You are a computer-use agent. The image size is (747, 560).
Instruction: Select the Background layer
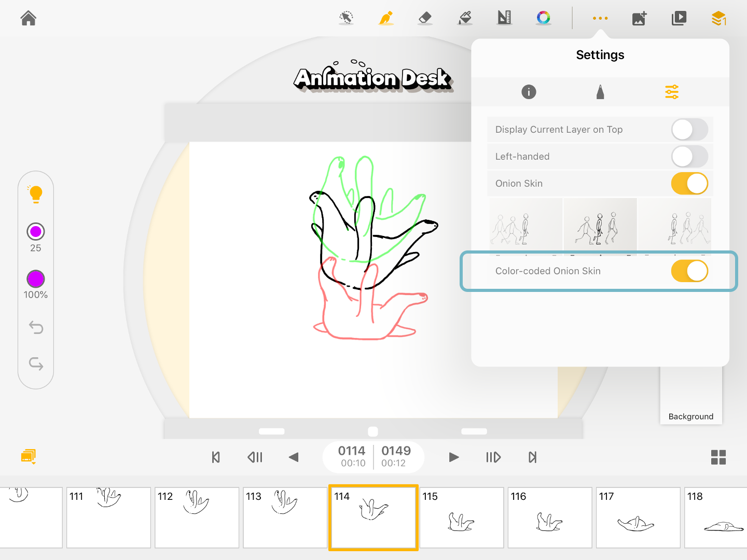pos(691,396)
